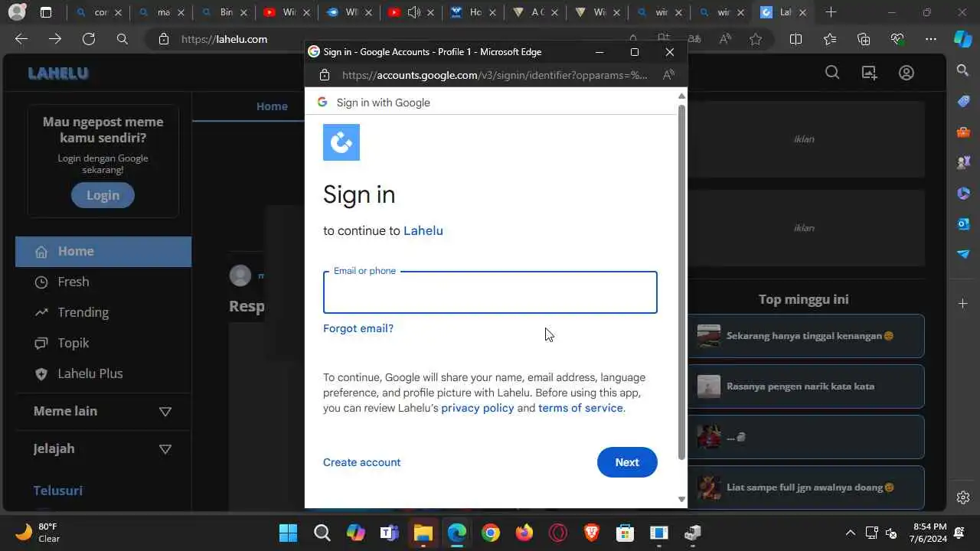The width and height of the screenshot is (980, 551).
Task: Click the Edge address bar search icon
Action: (x=122, y=39)
